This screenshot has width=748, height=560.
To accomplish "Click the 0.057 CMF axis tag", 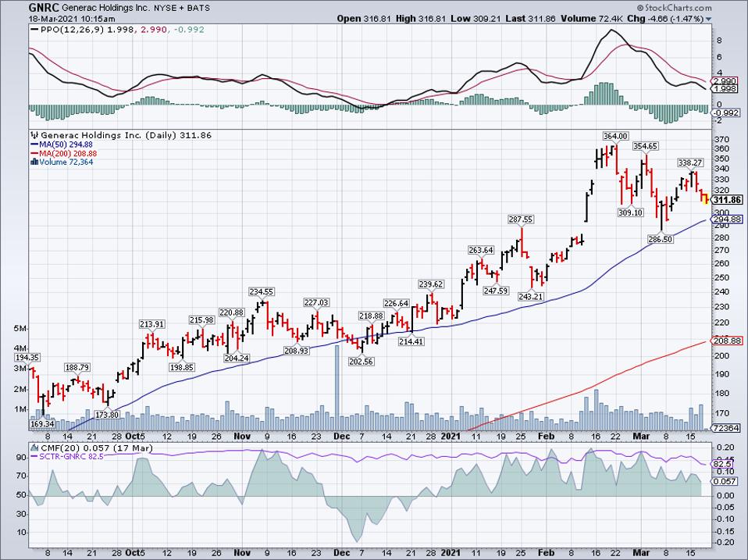I will click(x=725, y=482).
